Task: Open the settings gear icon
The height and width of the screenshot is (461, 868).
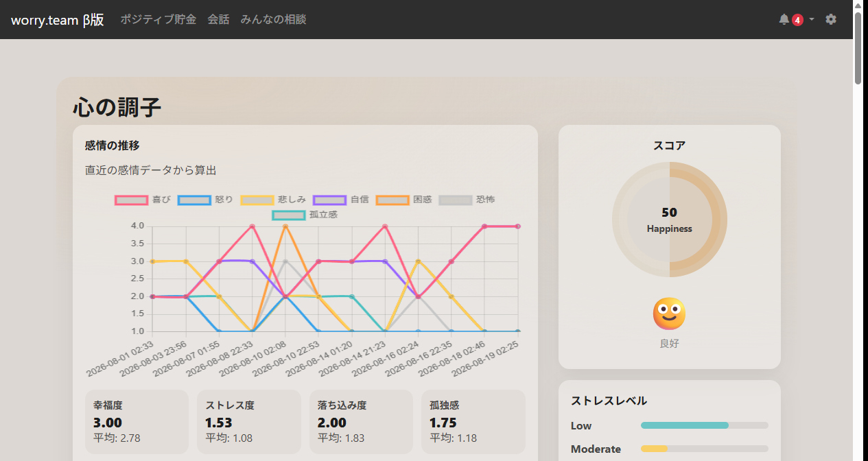Action: point(831,19)
